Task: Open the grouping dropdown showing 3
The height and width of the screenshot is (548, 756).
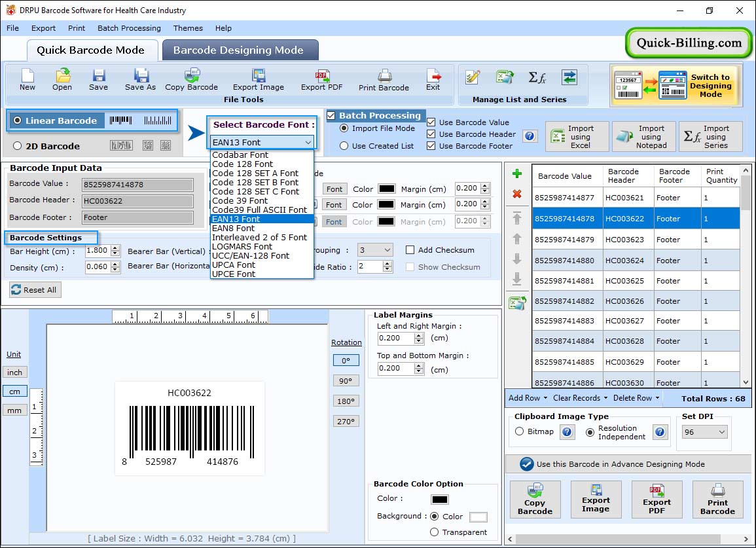Action: (374, 250)
